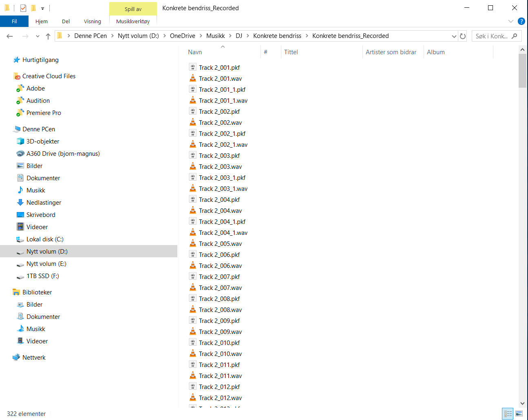Image resolution: width=528 pixels, height=420 pixels.
Task: Click the Biblioteker libraries icon
Action: tap(16, 292)
